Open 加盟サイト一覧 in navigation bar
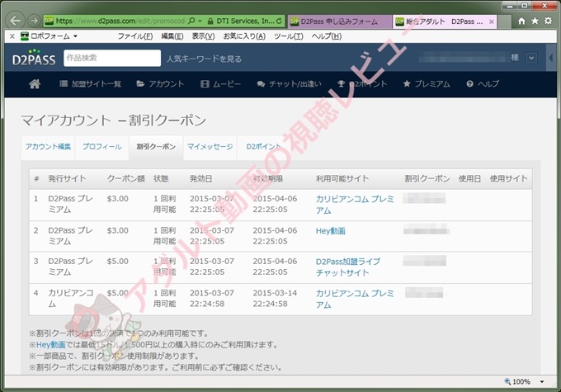Viewport: 561px width, 392px height. (x=90, y=84)
